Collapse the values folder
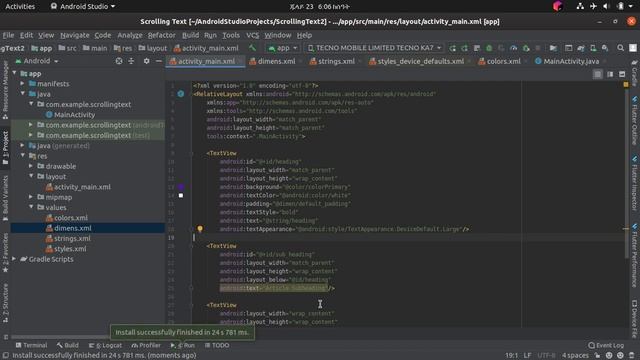This screenshot has height=360, width=640. (31, 207)
